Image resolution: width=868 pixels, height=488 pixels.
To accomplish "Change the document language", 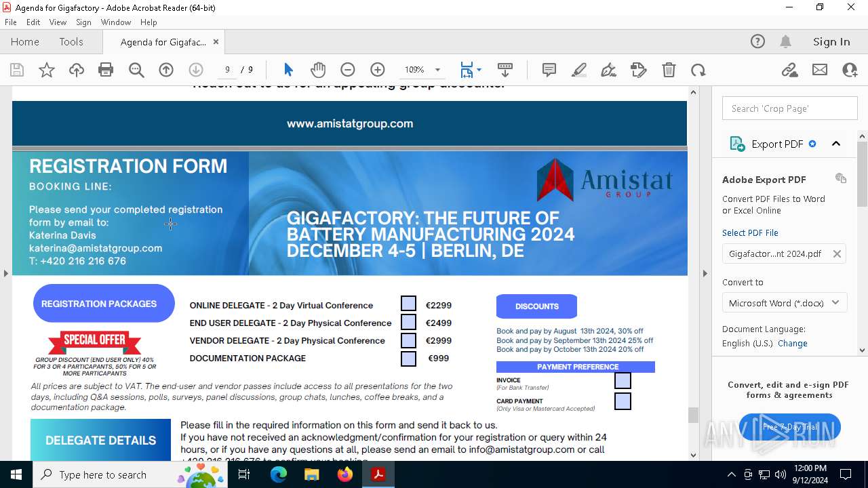I will [792, 343].
